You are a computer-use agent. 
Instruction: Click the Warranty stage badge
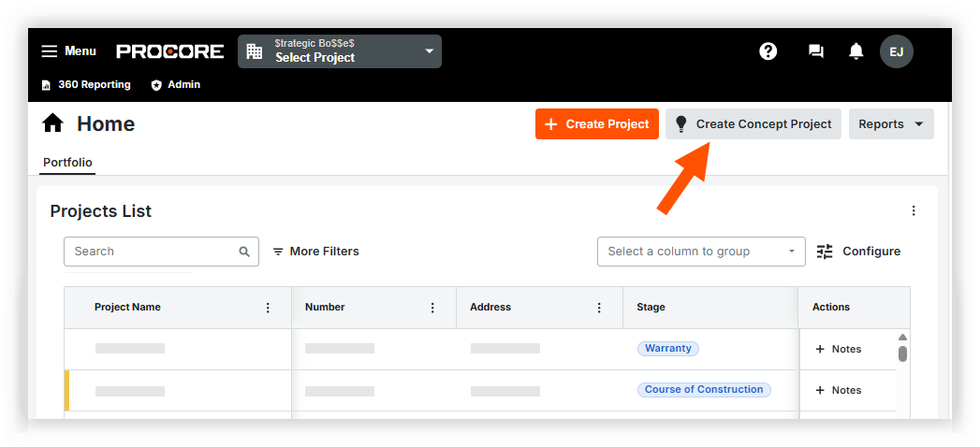[x=668, y=349]
